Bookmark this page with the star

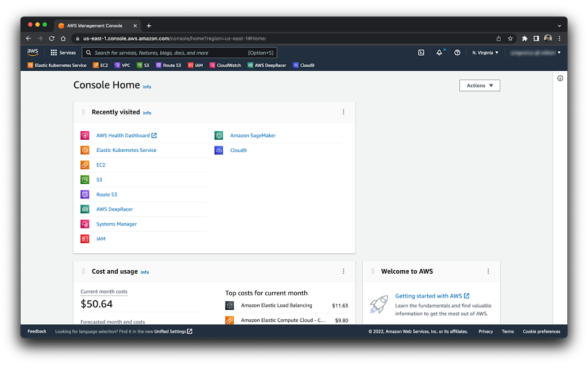point(510,39)
